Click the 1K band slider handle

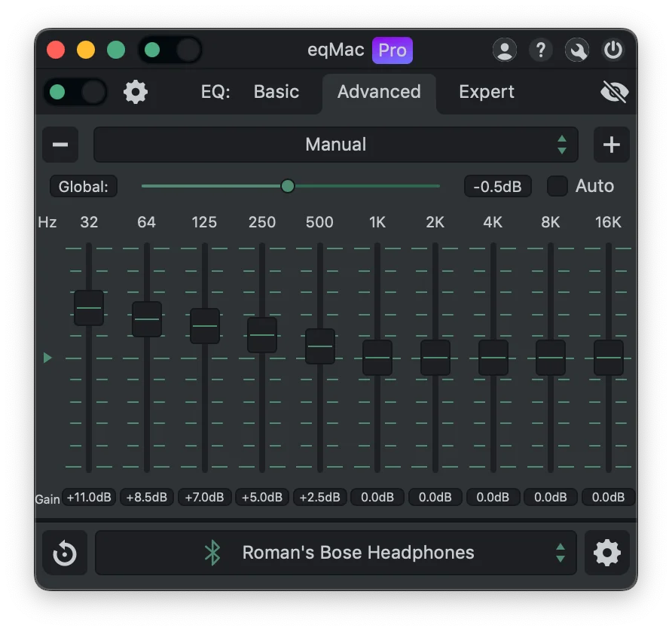click(x=377, y=357)
